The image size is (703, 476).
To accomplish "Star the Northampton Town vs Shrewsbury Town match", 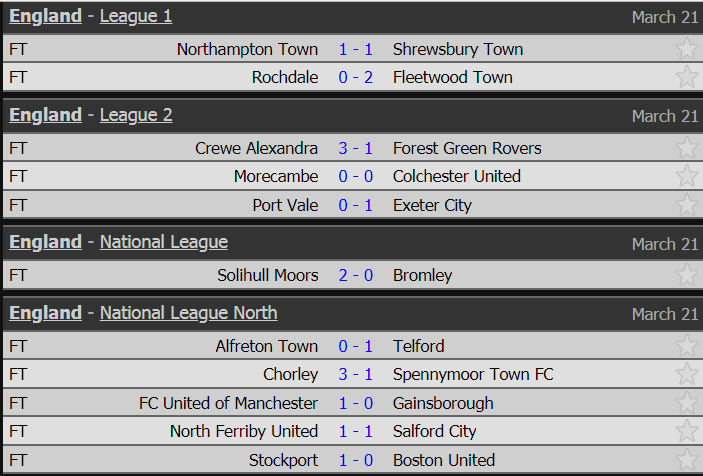I will coord(687,48).
